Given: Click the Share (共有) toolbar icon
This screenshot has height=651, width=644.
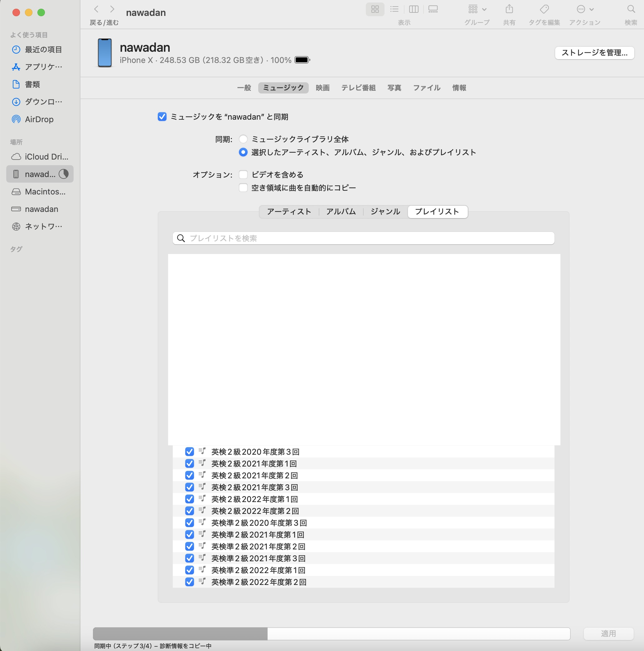Looking at the screenshot, I should pos(509,9).
